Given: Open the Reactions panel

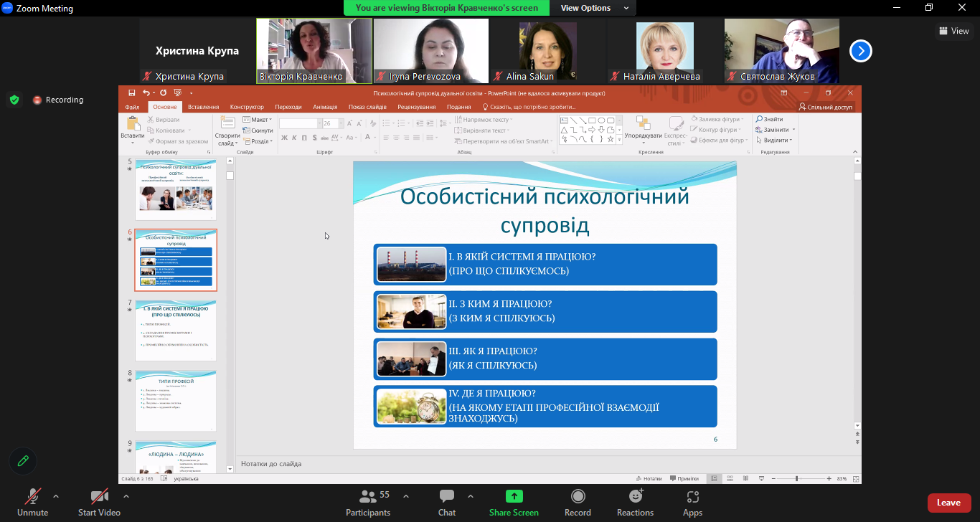Looking at the screenshot, I should click(635, 496).
